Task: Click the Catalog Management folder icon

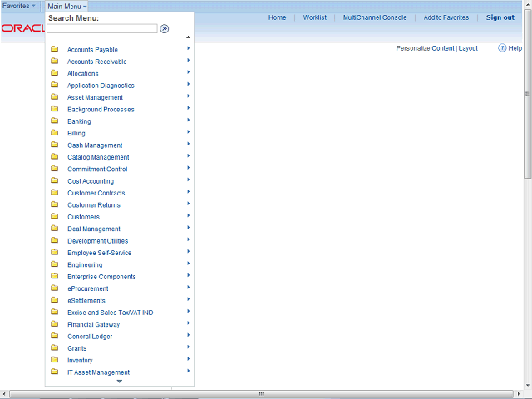Action: coord(54,157)
